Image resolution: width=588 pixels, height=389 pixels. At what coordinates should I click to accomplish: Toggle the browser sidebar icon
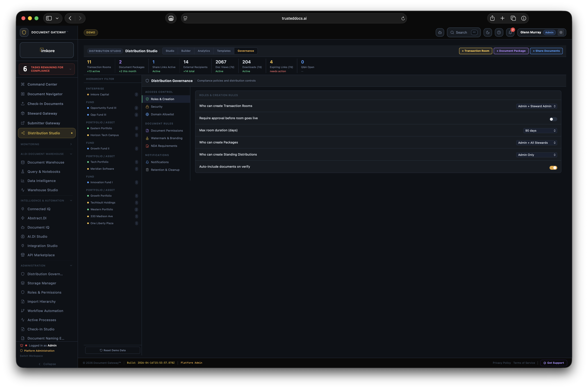(49, 18)
